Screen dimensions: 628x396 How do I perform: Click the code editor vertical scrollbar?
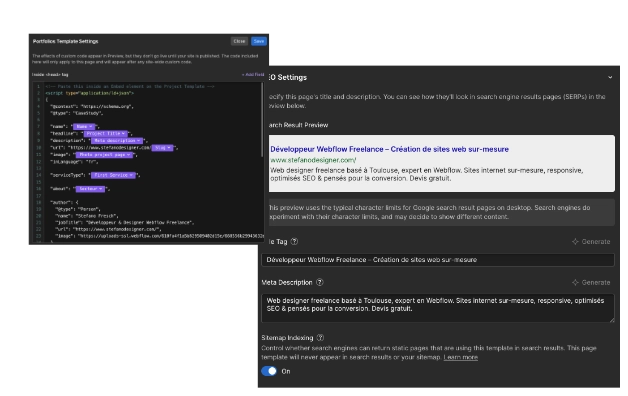[x=263, y=119]
